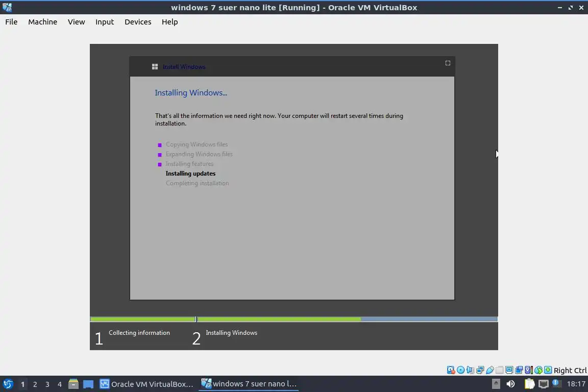Image resolution: width=588 pixels, height=392 pixels.
Task: Open the volume control tray icon
Action: [x=510, y=384]
